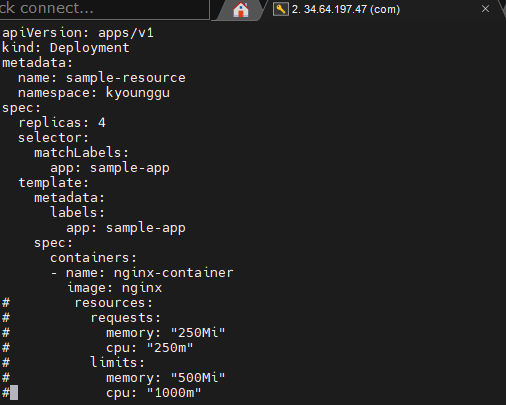Click the 'cpu: "1000m"' line
This screenshot has width=506, height=405.
coord(154,393)
